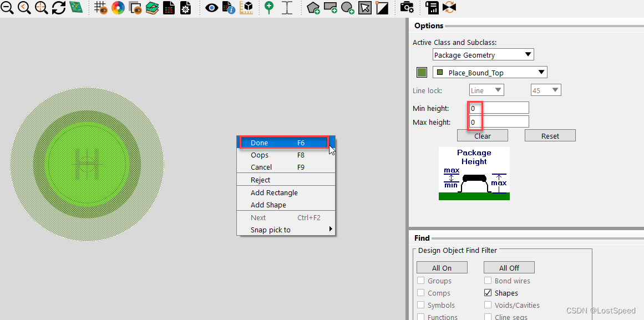Screen dimensions: 644x320
Task: Click the zoom out magnifier icon
Action: pos(7,8)
